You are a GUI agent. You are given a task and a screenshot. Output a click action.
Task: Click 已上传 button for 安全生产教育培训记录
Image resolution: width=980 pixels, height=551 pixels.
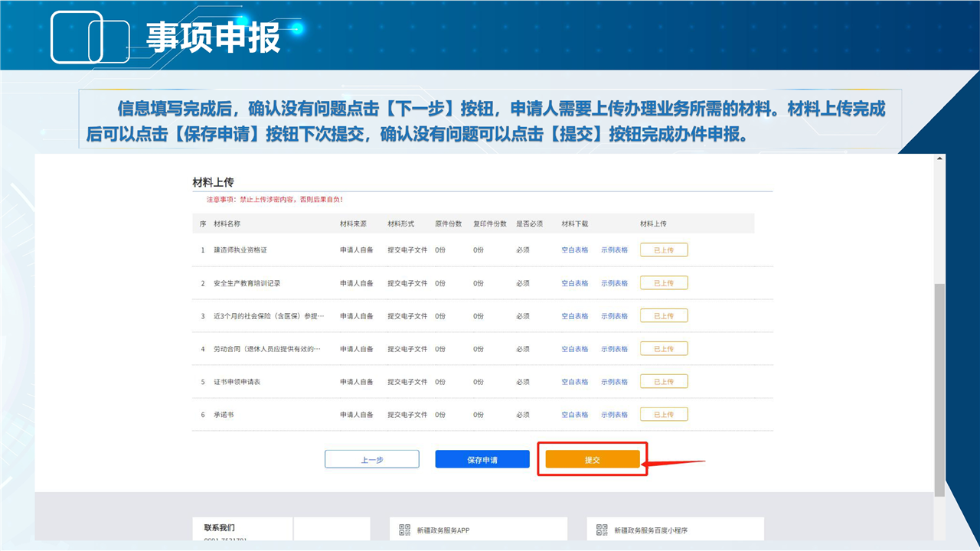pos(663,283)
